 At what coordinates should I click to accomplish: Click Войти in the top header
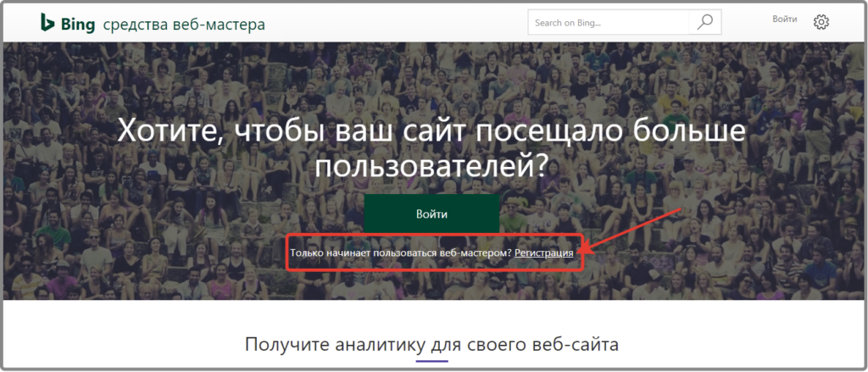click(x=784, y=19)
